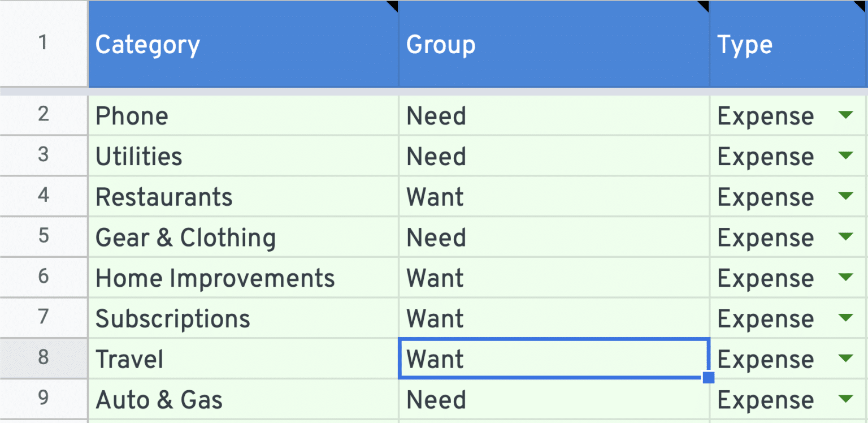868x423 pixels.
Task: Open Type dropdown in Subscriptions row
Action: tap(845, 318)
